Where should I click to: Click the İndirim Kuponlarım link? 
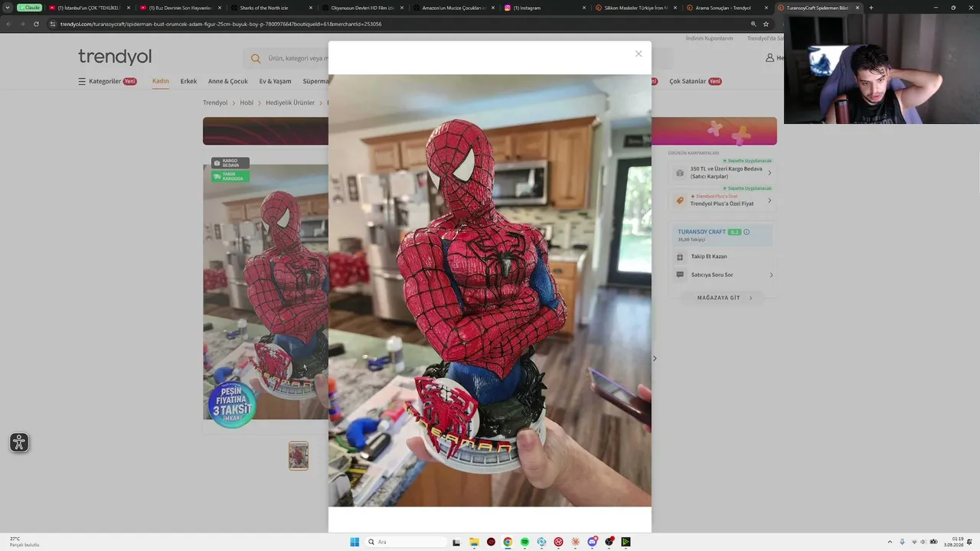pyautogui.click(x=709, y=38)
